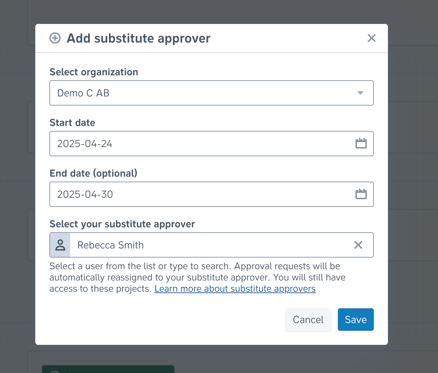The height and width of the screenshot is (373, 438).
Task: Close the Add substitute approver dialog
Action: point(371,38)
